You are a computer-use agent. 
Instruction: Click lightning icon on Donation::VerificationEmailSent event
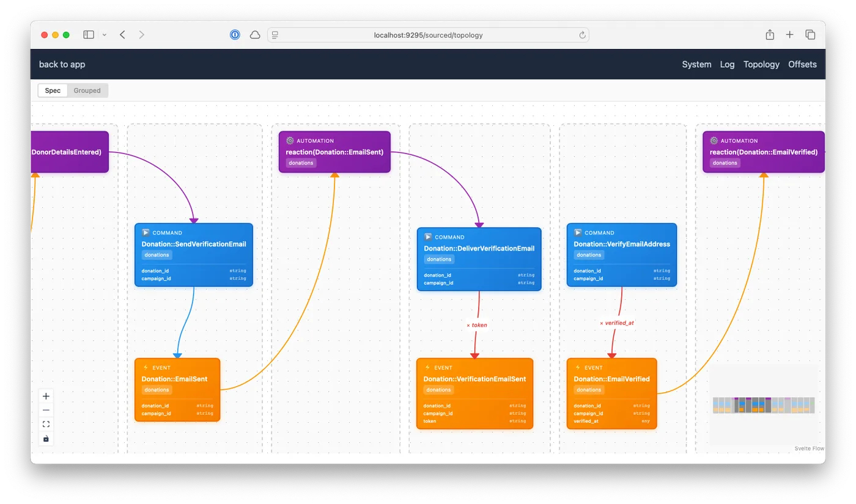[427, 368]
